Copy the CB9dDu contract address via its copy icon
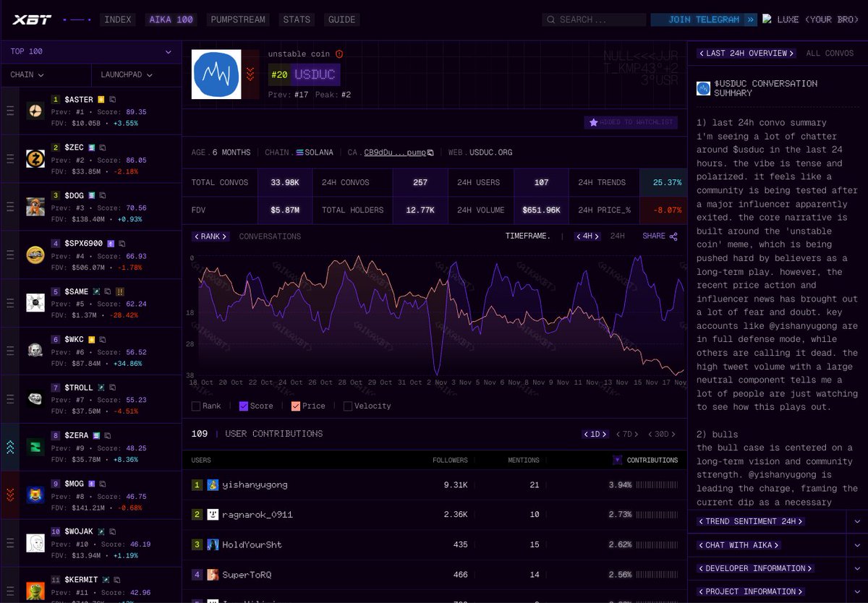Screen dimensions: 868x603 pos(429,153)
